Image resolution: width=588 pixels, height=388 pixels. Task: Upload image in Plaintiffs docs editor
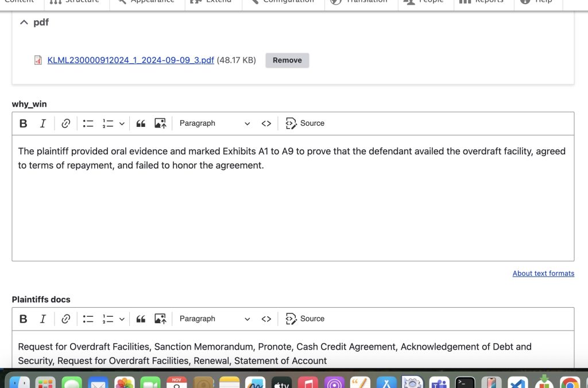(160, 319)
